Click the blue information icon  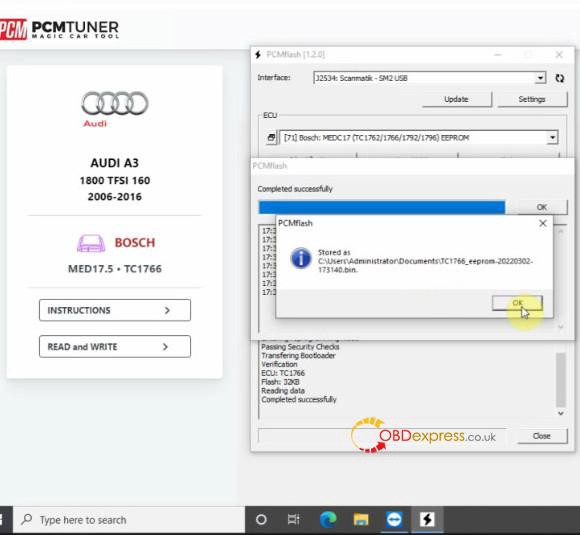[x=301, y=258]
